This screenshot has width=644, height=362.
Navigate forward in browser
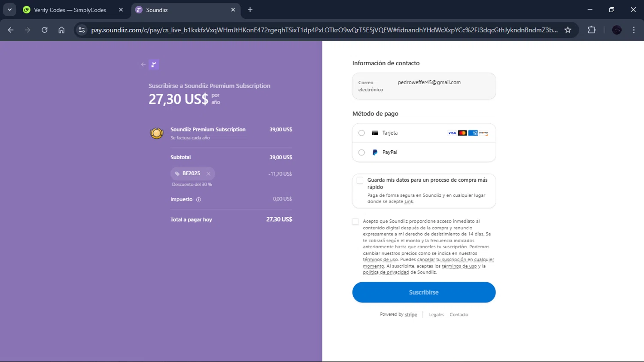27,30
